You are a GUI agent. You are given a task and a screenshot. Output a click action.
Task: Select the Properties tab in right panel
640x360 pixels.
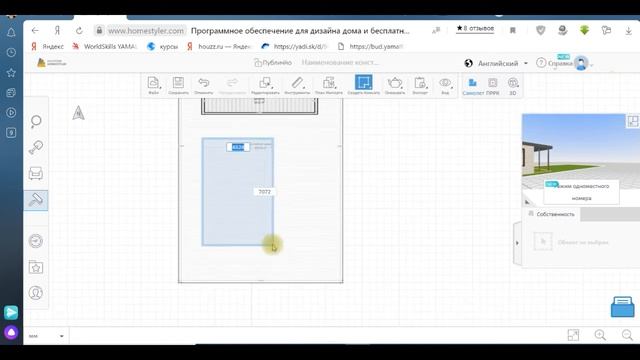click(x=551, y=214)
